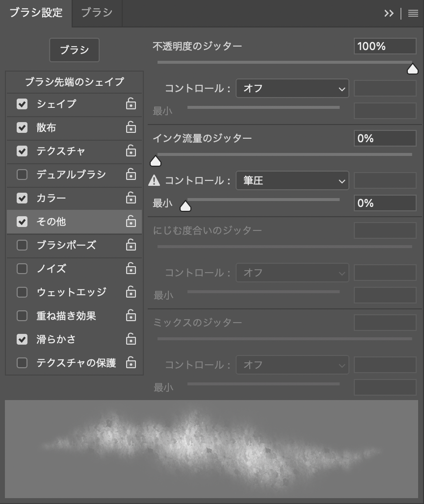Click the 不透明度のジッター value field
Image resolution: width=424 pixels, height=504 pixels.
click(x=385, y=47)
